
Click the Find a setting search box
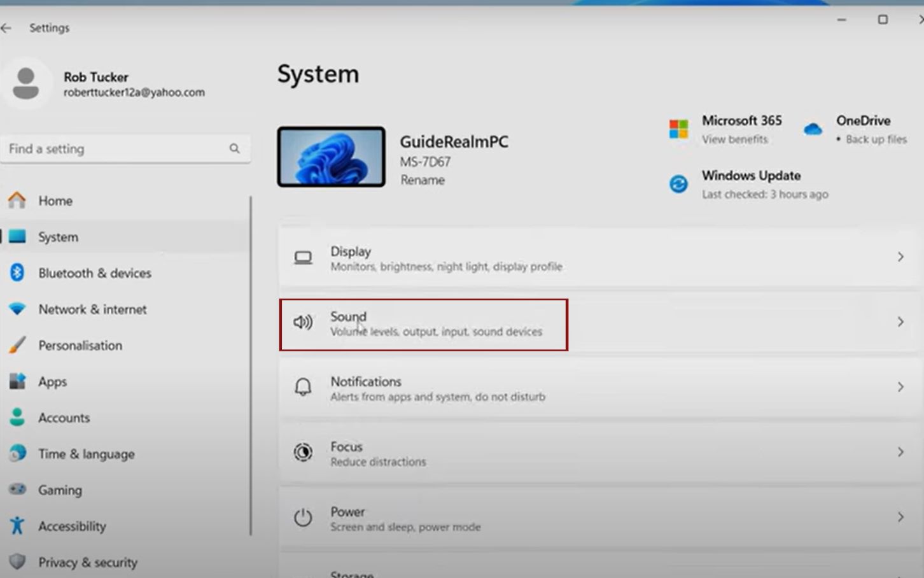point(115,149)
